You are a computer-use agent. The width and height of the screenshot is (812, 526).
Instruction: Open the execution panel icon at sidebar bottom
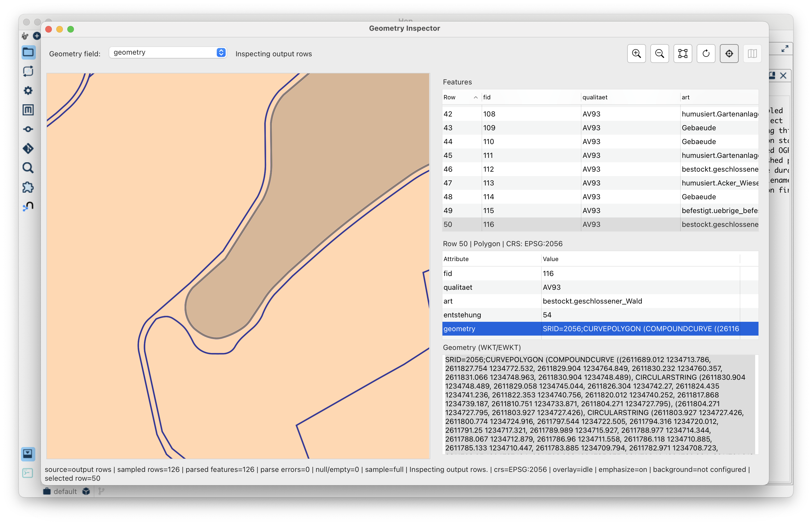(x=28, y=454)
